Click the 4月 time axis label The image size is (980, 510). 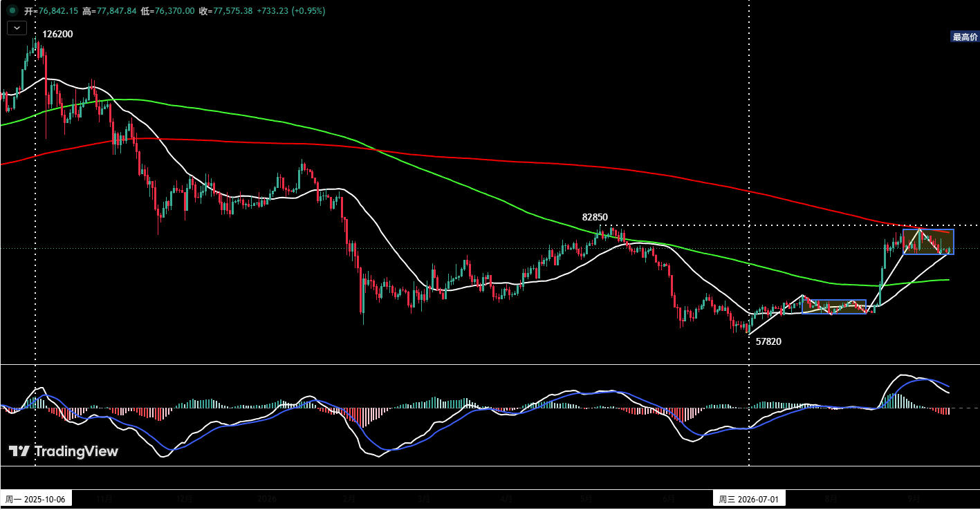(x=506, y=499)
